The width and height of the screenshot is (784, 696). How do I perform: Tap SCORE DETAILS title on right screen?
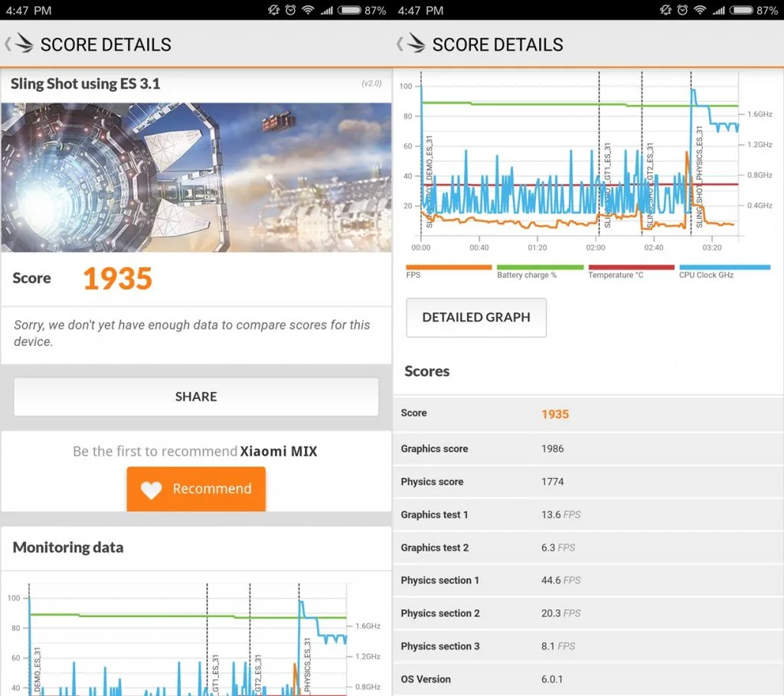(498, 44)
